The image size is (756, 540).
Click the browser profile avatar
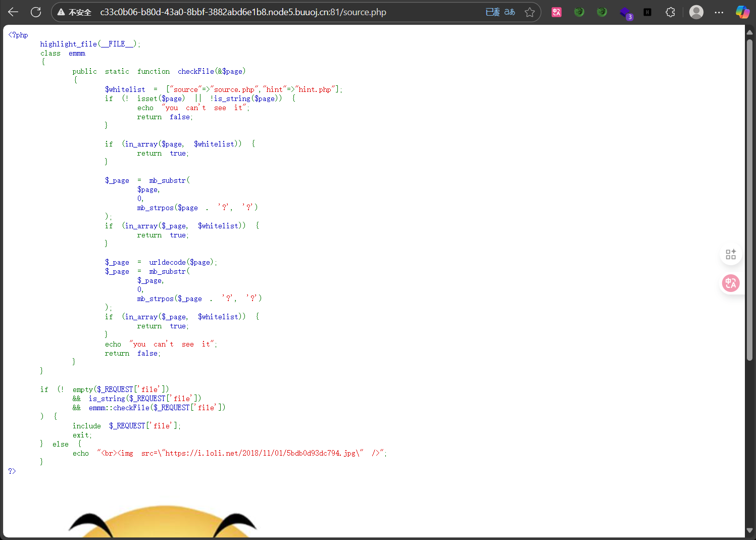[696, 12]
